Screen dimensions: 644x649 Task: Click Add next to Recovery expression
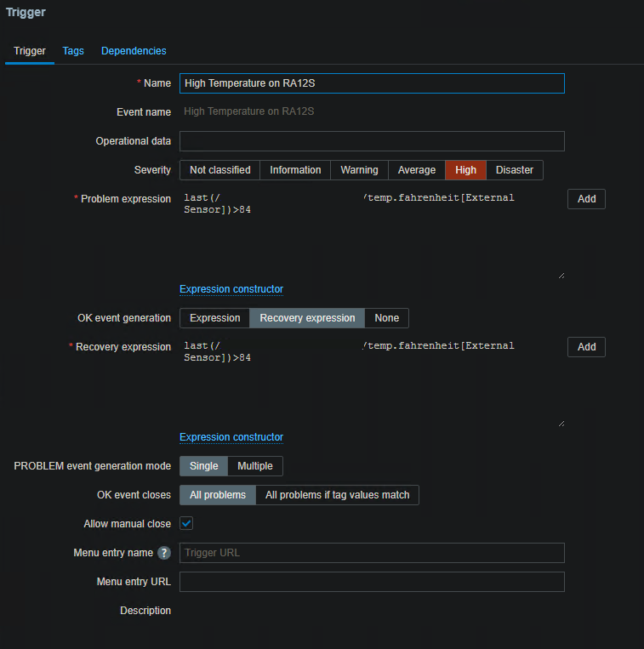coord(586,347)
